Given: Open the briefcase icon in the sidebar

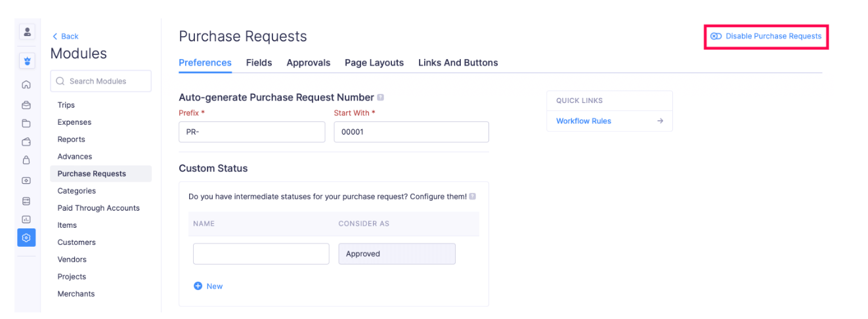Looking at the screenshot, I should tap(27, 104).
